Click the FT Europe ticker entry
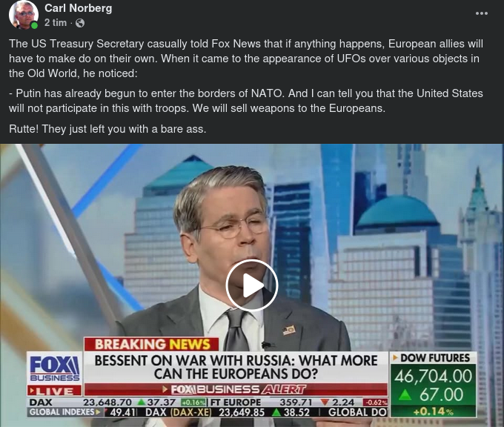This screenshot has height=427, width=504. pos(299,403)
